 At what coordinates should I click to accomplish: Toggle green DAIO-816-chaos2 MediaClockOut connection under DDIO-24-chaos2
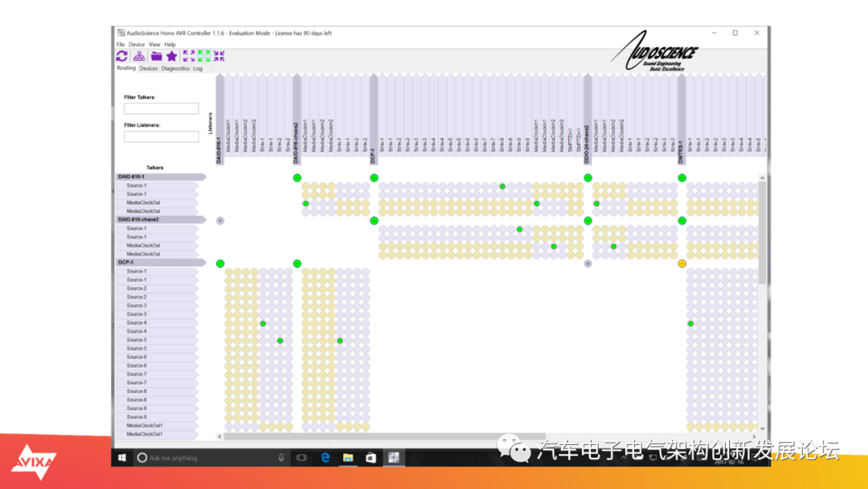tap(613, 246)
